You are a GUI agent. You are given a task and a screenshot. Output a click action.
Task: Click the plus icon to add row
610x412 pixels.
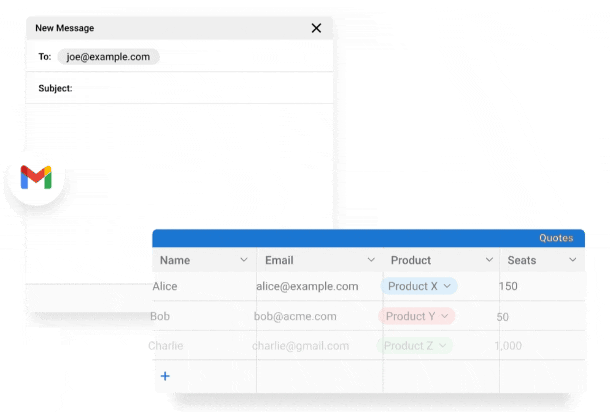[165, 376]
